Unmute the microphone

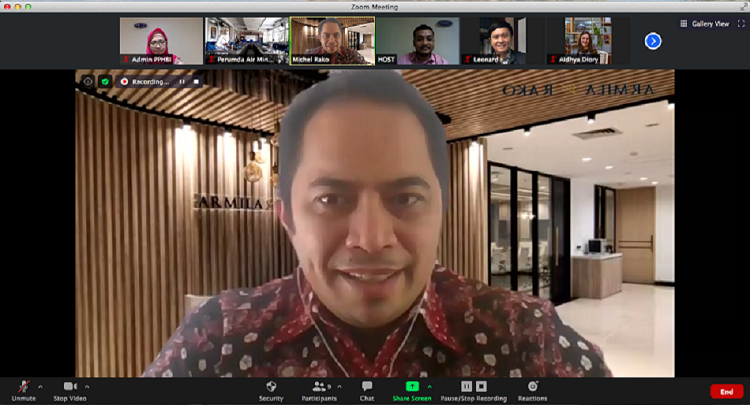coord(23,391)
